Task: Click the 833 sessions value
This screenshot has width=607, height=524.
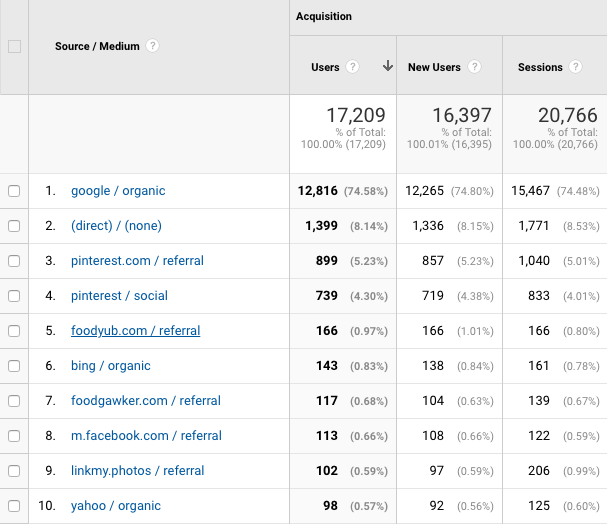Action: [539, 296]
